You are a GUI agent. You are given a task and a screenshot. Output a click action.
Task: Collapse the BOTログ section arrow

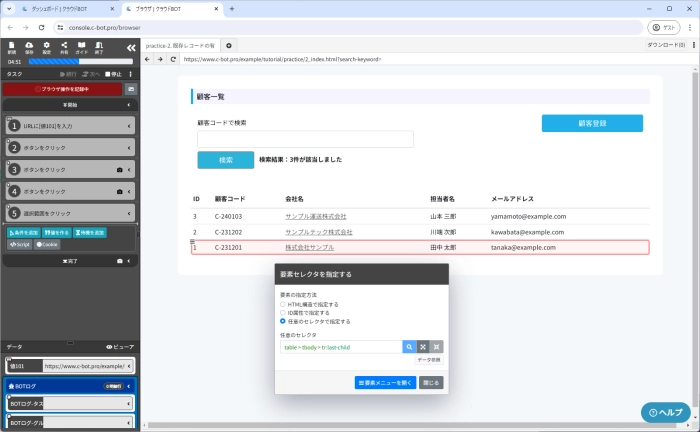coord(131,384)
